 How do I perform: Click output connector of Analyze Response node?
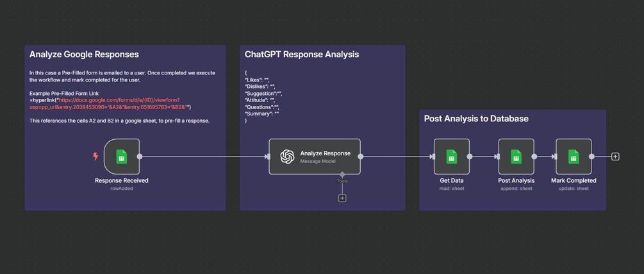(361, 157)
